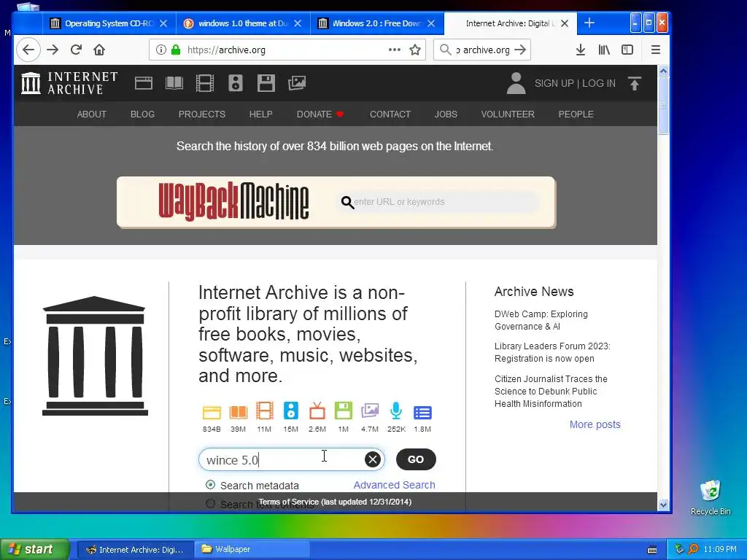747x560 pixels.
Task: Submit search bar with the arrow
Action: (x=521, y=50)
